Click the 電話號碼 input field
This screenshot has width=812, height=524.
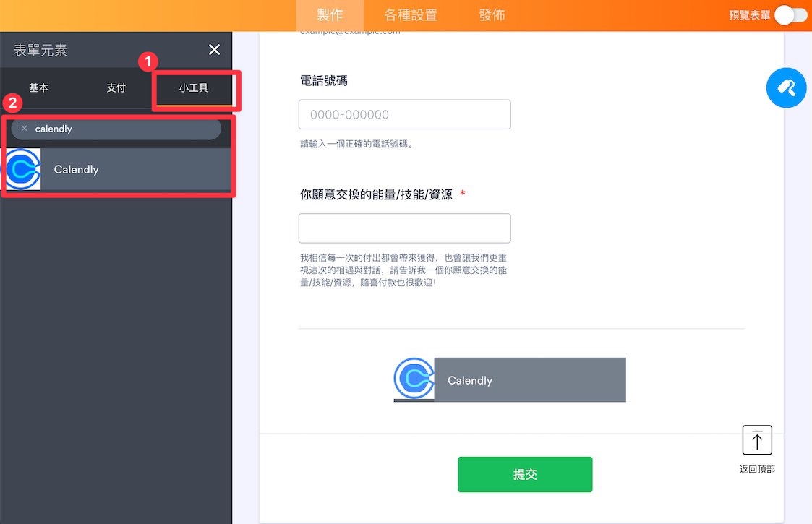pyautogui.click(x=404, y=114)
